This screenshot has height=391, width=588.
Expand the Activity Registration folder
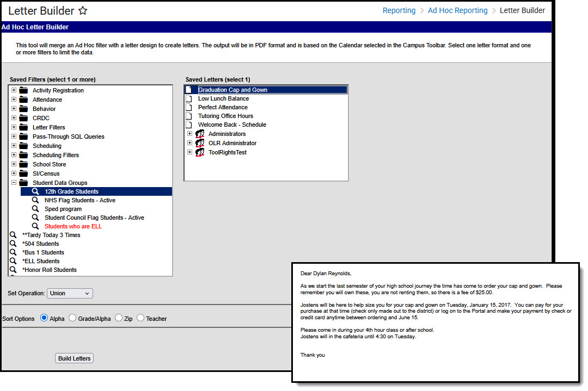pyautogui.click(x=14, y=90)
